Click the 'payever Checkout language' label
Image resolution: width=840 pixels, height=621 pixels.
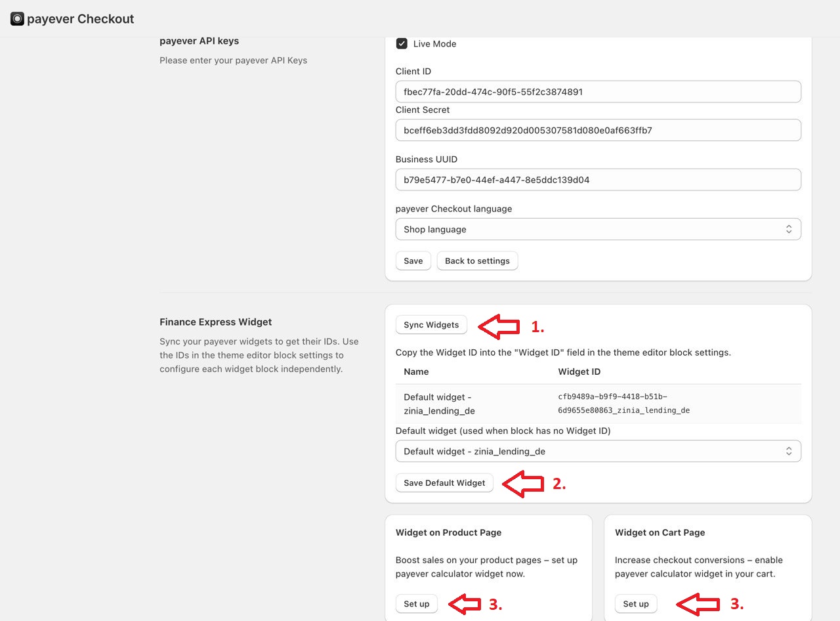pyautogui.click(x=453, y=209)
